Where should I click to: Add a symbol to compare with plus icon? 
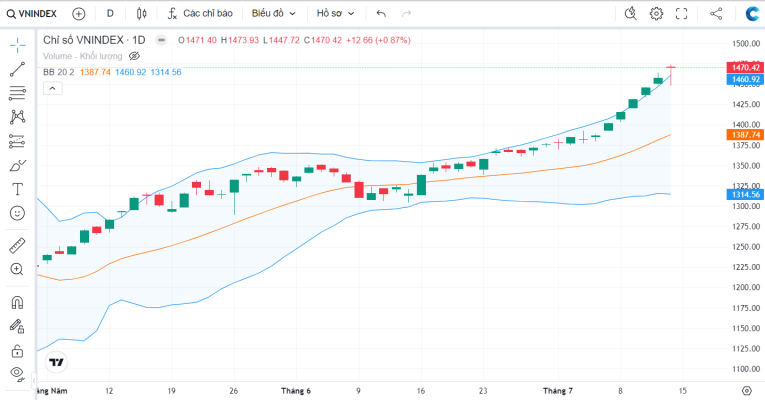[79, 14]
